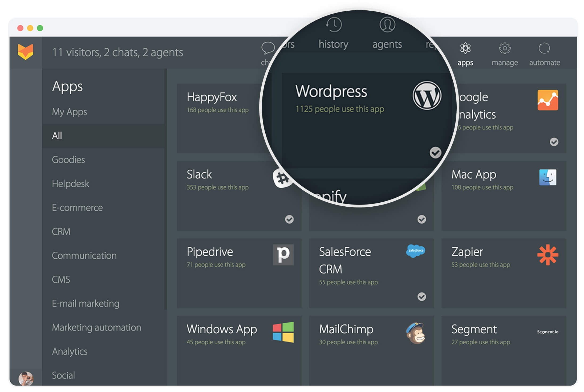Viewport: 584px width, 392px height.
Task: Select My Apps in the sidebar
Action: (70, 112)
